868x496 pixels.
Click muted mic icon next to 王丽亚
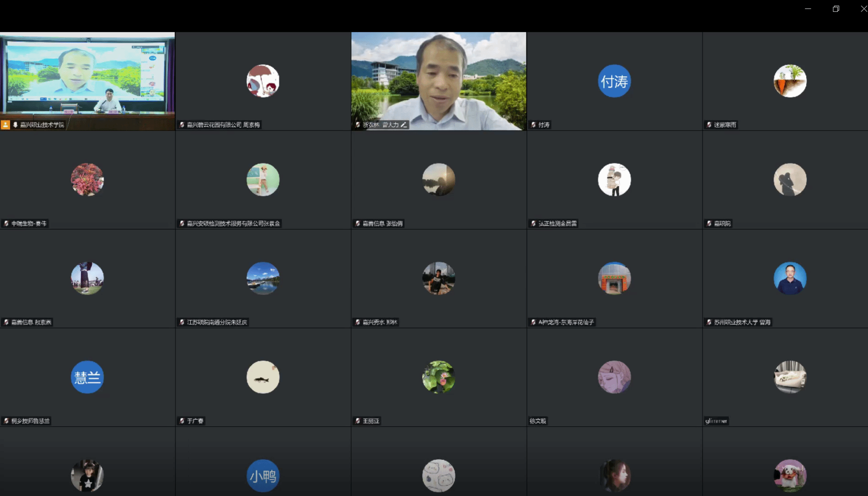(x=358, y=421)
